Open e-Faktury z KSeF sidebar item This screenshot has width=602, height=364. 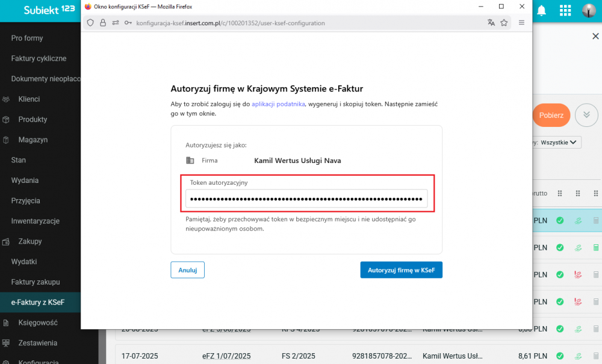37,302
